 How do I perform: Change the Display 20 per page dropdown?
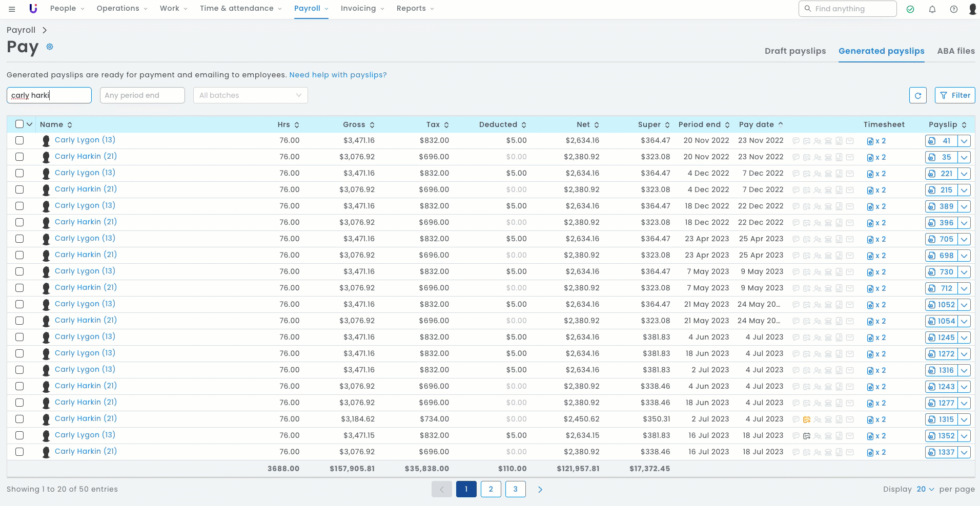click(x=925, y=489)
